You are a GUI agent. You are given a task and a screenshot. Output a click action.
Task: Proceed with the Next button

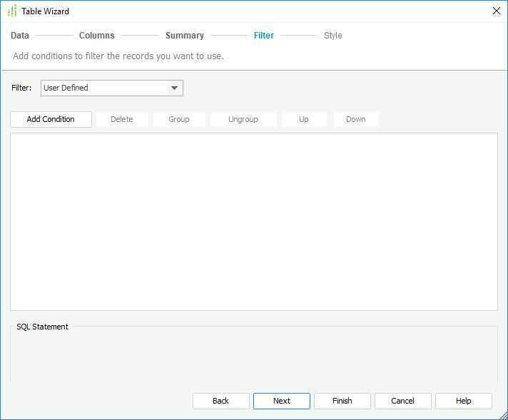tap(282, 401)
